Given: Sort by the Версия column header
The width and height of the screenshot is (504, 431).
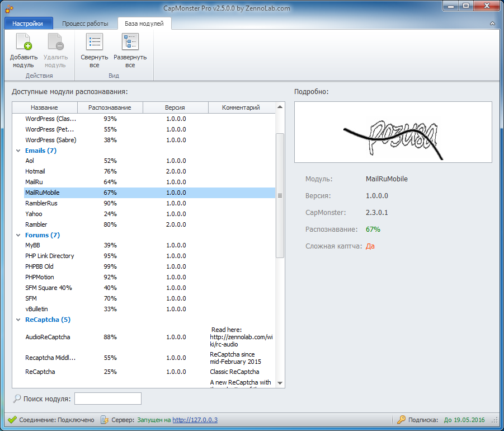Looking at the screenshot, I should (175, 107).
